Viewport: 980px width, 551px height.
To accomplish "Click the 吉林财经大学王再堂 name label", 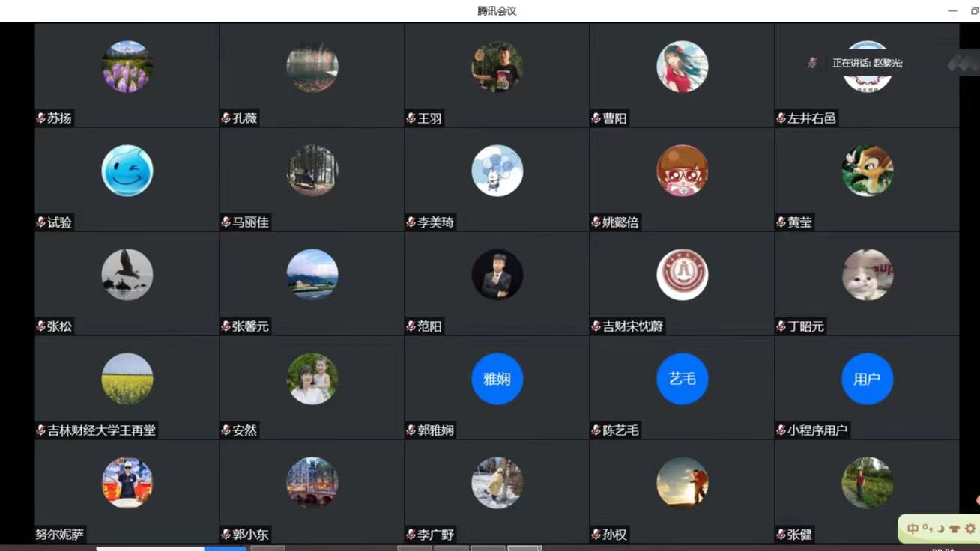I will (x=102, y=430).
